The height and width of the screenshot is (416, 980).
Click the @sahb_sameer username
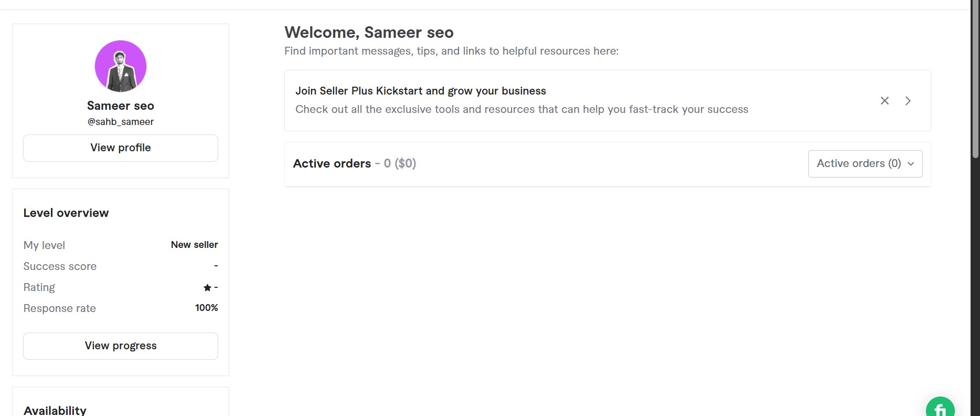click(121, 122)
